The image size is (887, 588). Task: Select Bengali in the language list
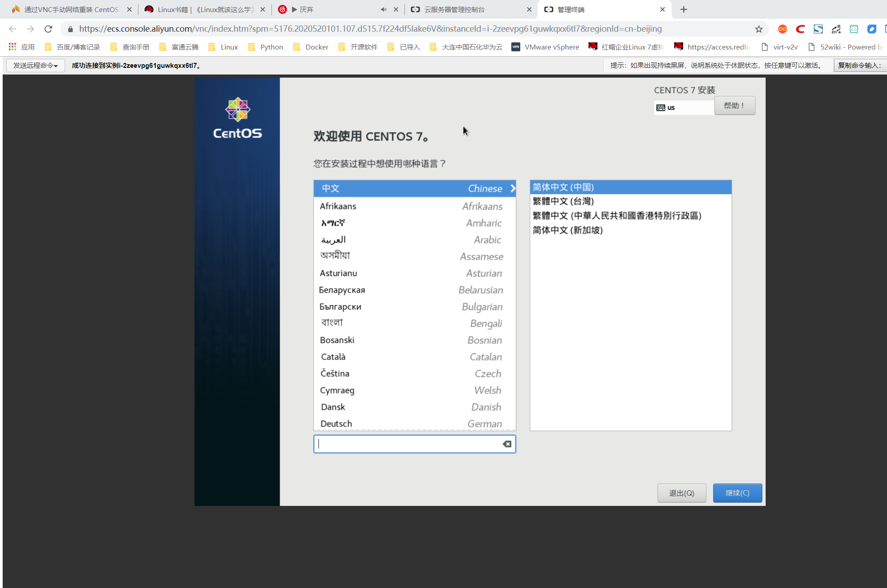[x=414, y=323]
